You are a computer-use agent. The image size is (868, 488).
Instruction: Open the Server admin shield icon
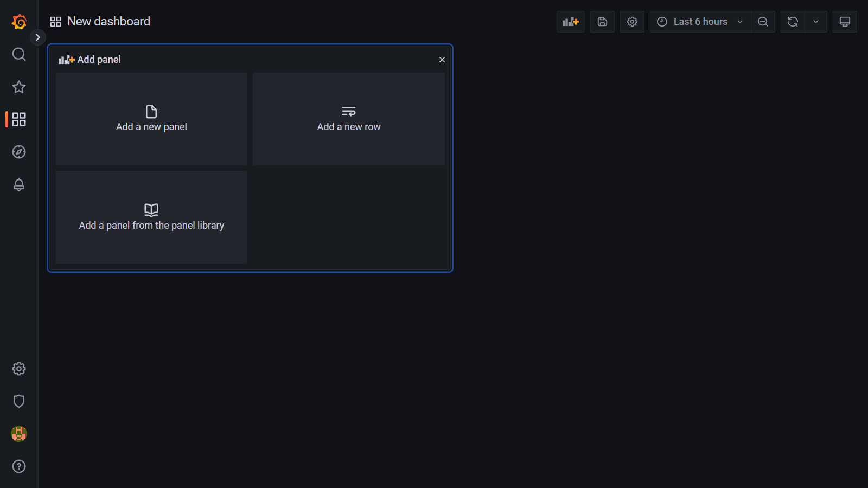[19, 401]
